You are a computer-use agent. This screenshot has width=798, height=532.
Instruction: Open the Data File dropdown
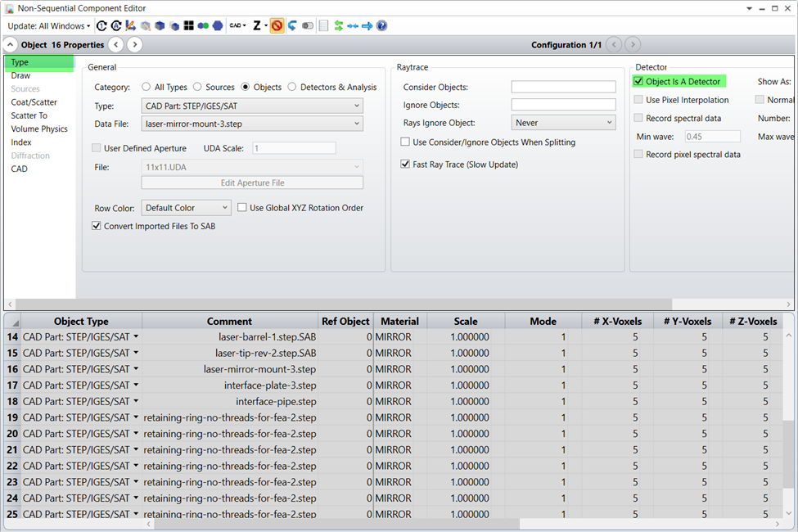click(x=252, y=124)
